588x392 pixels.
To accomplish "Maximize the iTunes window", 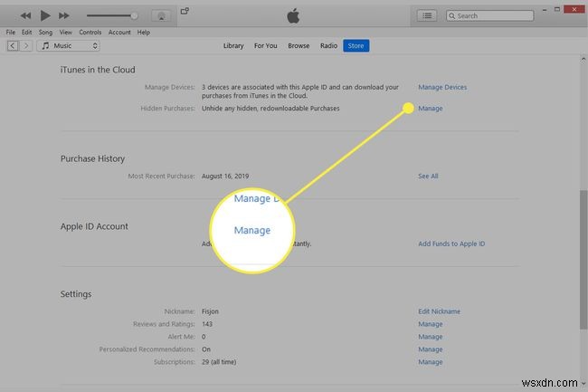I will pos(557,9).
